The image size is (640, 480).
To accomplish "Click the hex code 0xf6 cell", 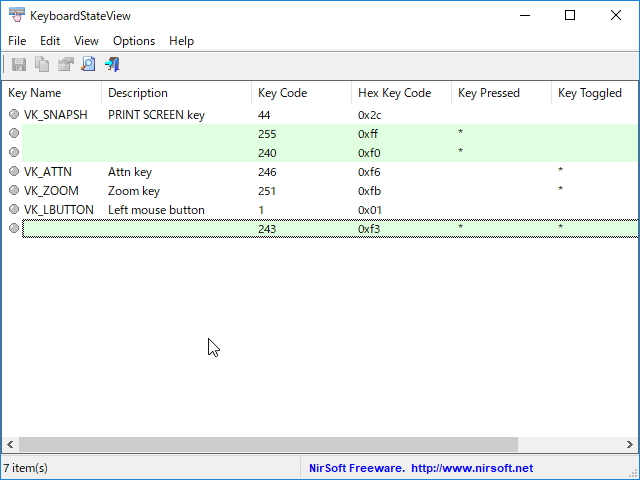I will point(369,172).
